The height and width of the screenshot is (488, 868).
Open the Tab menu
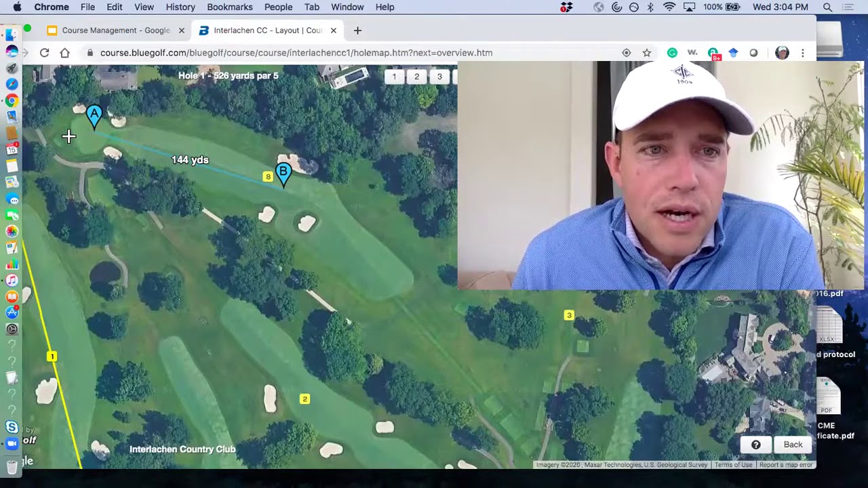312,7
